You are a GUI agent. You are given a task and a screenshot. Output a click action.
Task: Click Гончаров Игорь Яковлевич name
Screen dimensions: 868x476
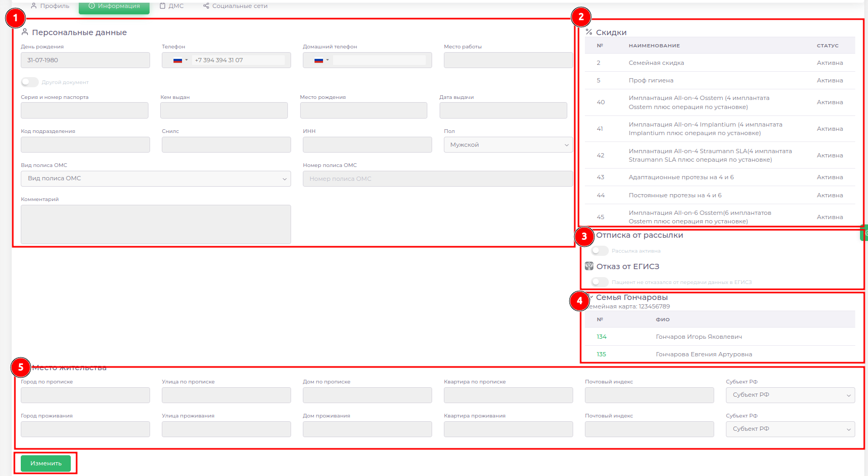[699, 337]
